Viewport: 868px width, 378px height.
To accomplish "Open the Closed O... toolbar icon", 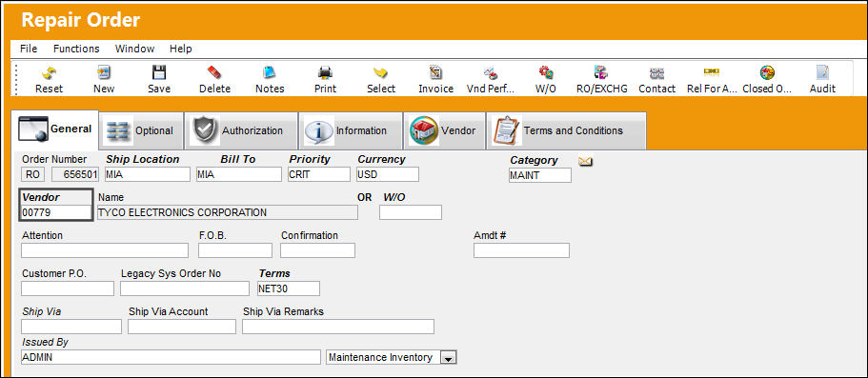I will pos(767,80).
